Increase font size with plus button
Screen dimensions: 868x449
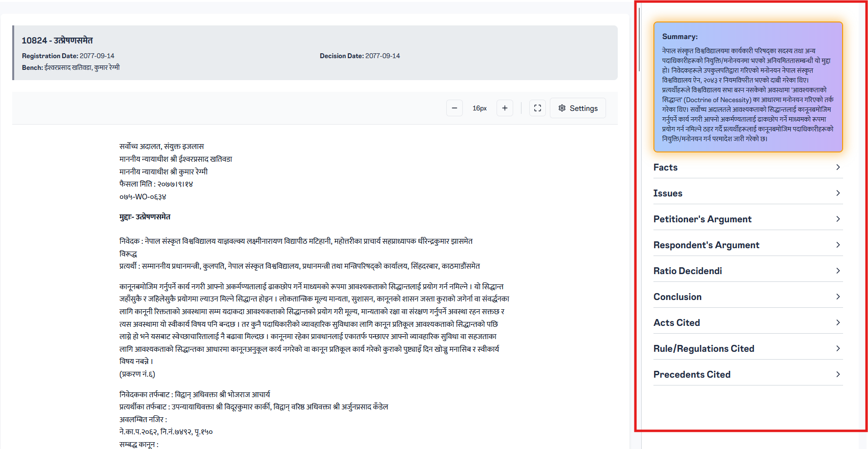click(x=504, y=108)
